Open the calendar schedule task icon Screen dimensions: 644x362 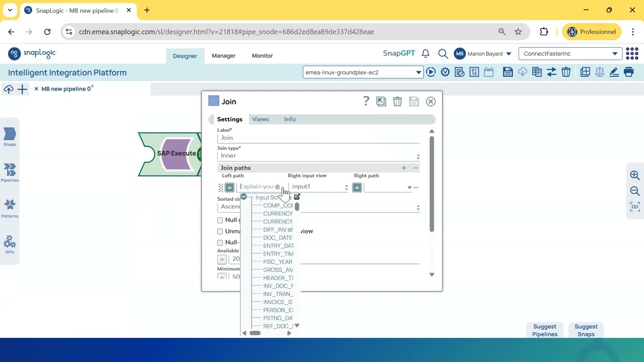tap(489, 72)
